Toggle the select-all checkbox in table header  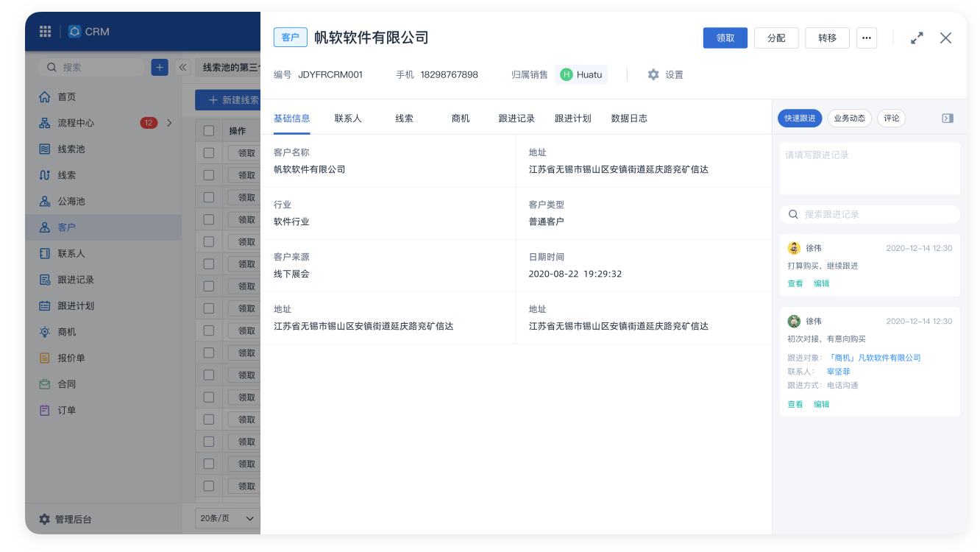click(209, 130)
